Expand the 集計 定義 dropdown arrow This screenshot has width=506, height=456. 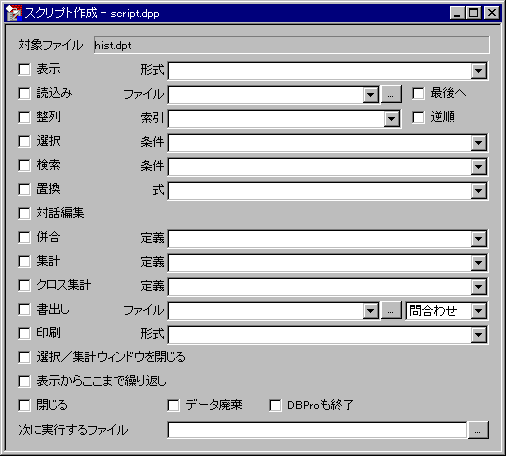click(x=479, y=263)
